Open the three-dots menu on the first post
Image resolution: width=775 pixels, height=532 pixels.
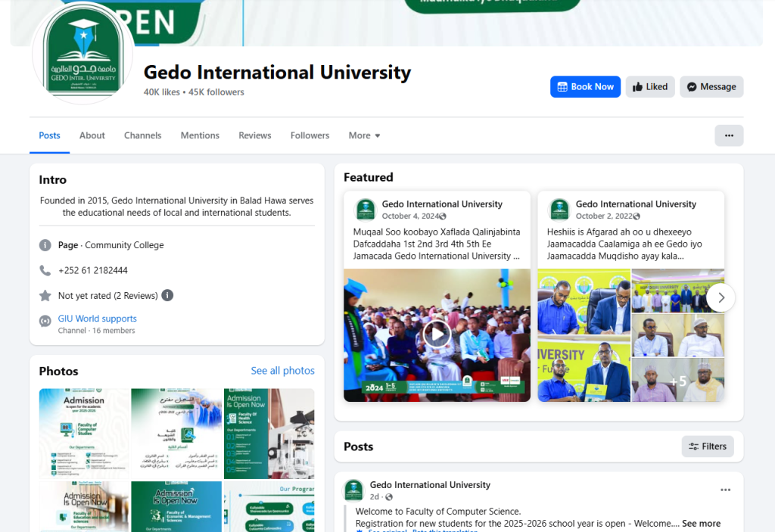coord(725,490)
